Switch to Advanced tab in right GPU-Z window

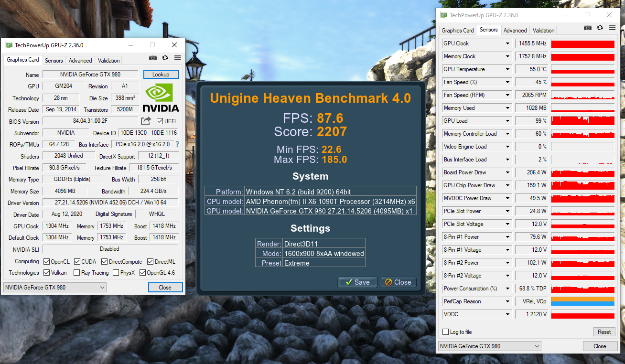pos(515,31)
